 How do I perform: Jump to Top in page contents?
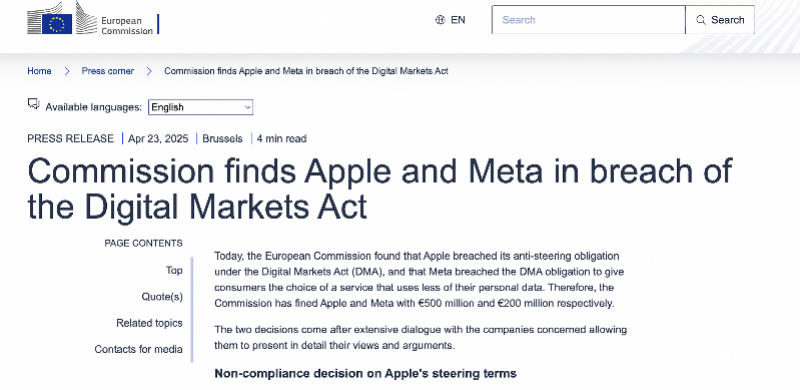coord(174,271)
